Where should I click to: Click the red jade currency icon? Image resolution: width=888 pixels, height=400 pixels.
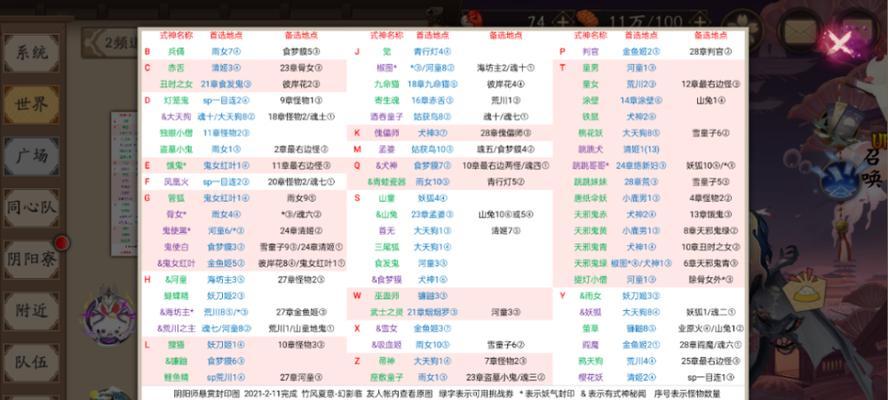pyautogui.click(x=473, y=20)
